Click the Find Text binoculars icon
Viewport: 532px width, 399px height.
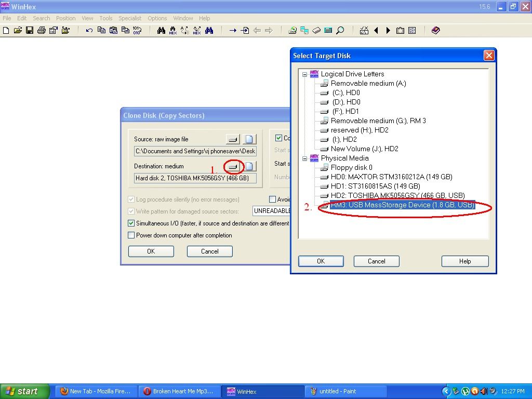[x=161, y=31]
